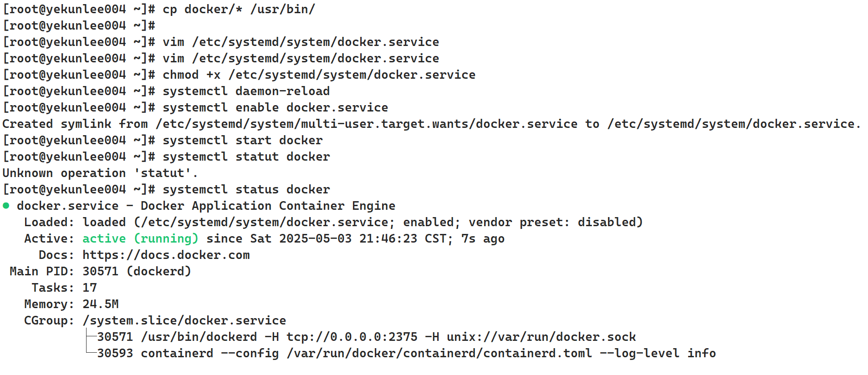868x375 pixels.
Task: Click the 'Docker Application Container Engine' title
Action: coord(268,206)
